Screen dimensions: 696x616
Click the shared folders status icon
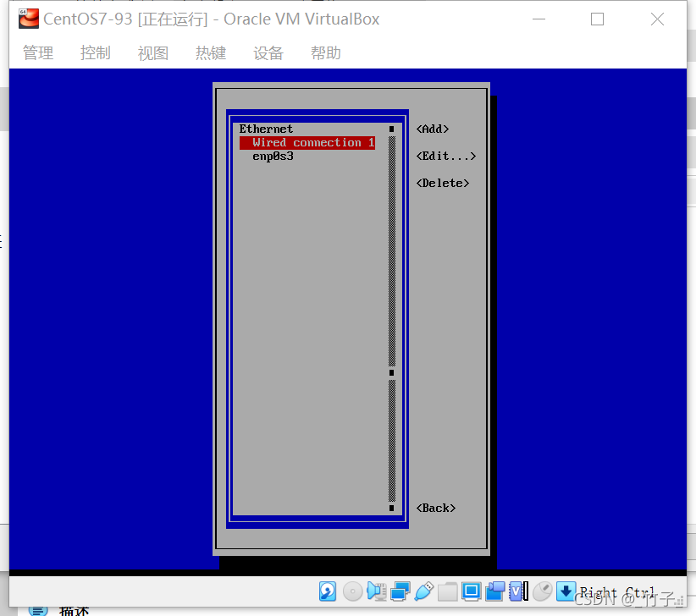(449, 591)
